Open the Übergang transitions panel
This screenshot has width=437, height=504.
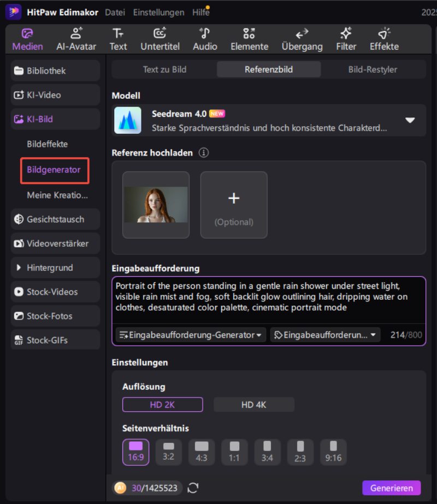tap(302, 39)
